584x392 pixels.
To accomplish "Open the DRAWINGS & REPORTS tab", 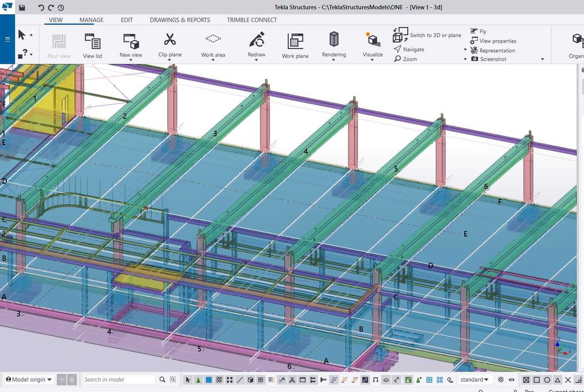I will point(180,20).
